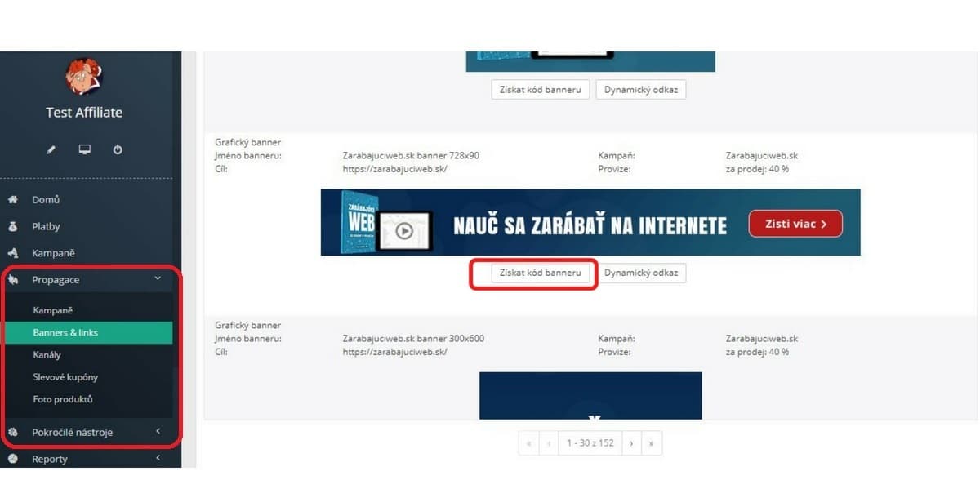Image resolution: width=980 pixels, height=498 pixels.
Task: Click the icon beside Pokročilé nástroje
Action: [13, 432]
